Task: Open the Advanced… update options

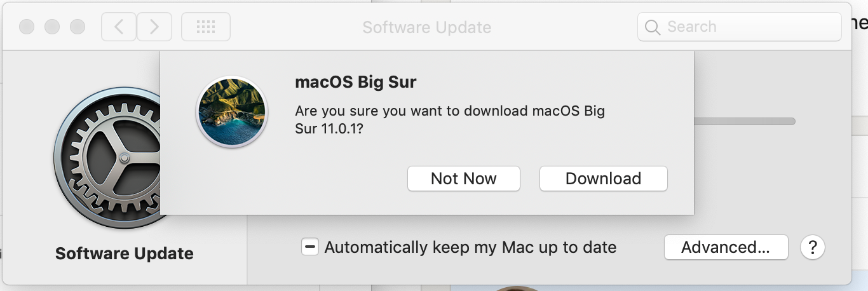Action: coord(726,247)
